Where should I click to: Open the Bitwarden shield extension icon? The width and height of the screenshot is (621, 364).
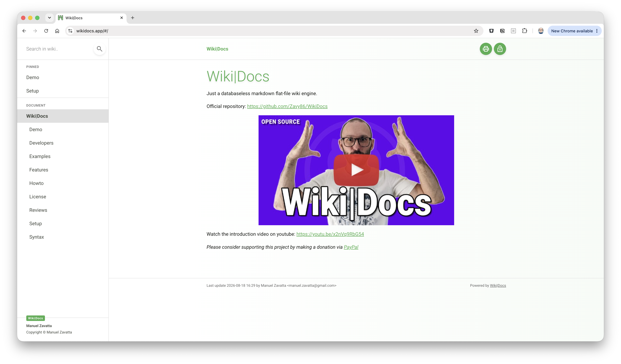(x=491, y=31)
